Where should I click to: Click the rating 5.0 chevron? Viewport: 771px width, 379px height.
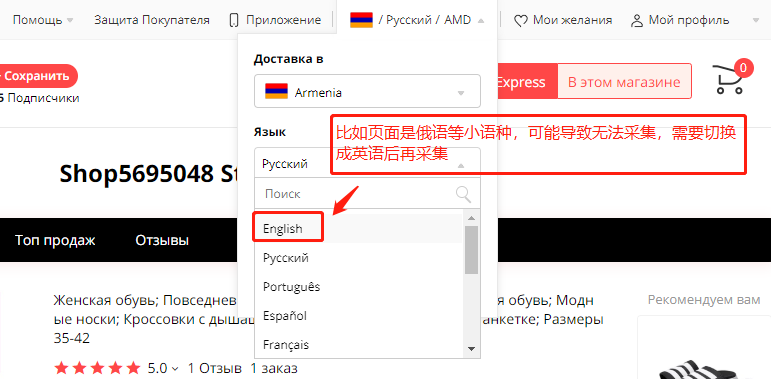tap(176, 368)
